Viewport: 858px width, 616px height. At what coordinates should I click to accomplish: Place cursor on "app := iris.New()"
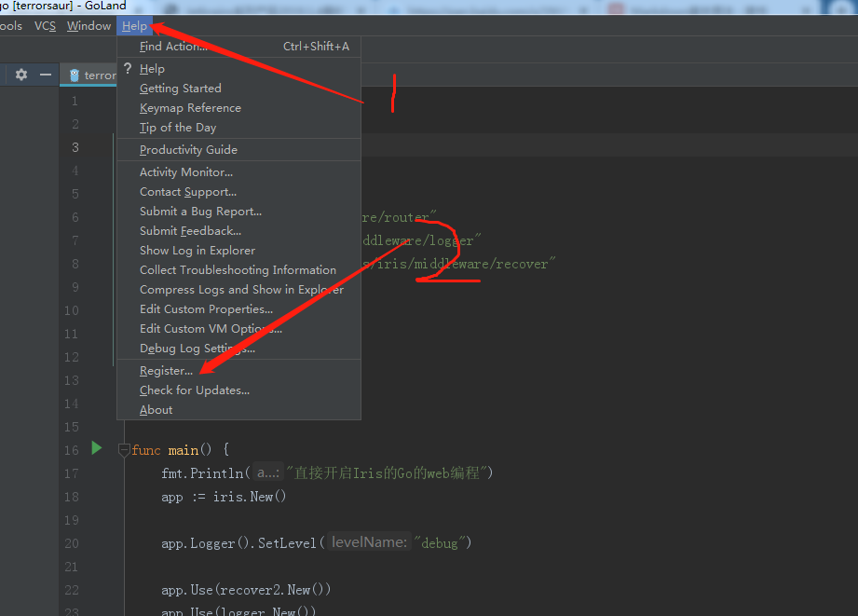click(224, 497)
